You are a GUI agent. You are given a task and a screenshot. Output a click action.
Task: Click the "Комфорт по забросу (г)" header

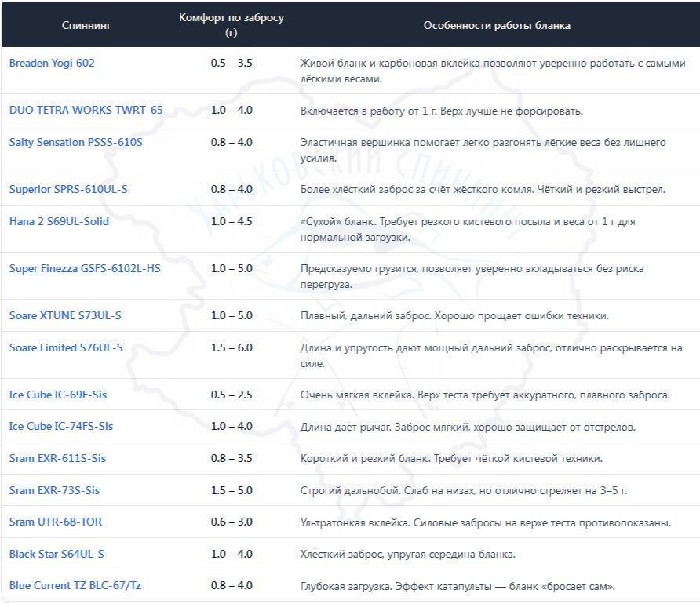[232, 25]
